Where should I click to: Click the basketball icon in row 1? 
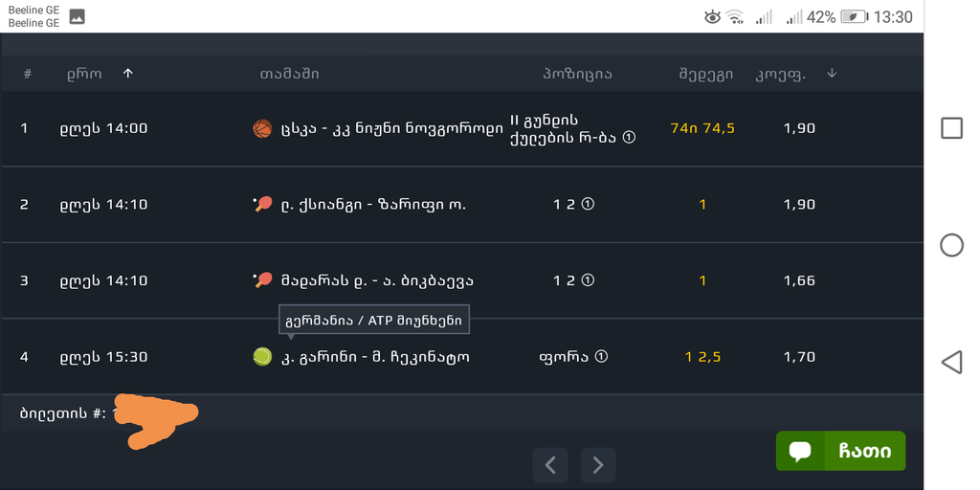[x=262, y=129]
